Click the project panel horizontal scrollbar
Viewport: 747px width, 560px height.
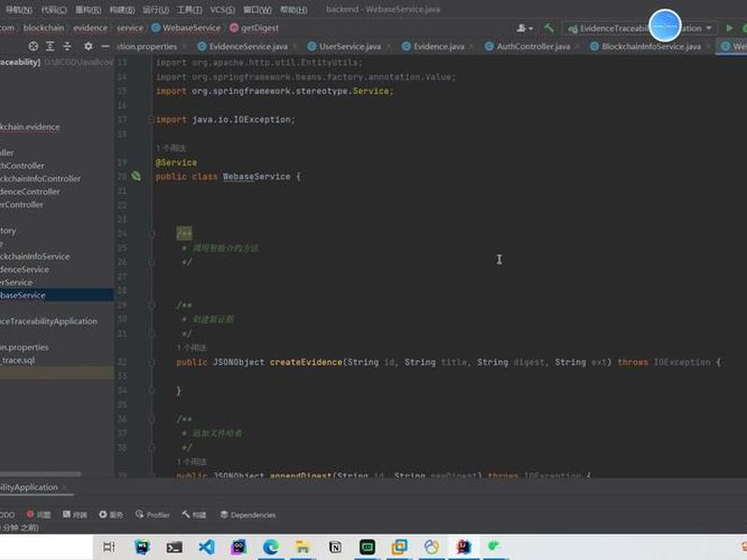click(x=40, y=474)
